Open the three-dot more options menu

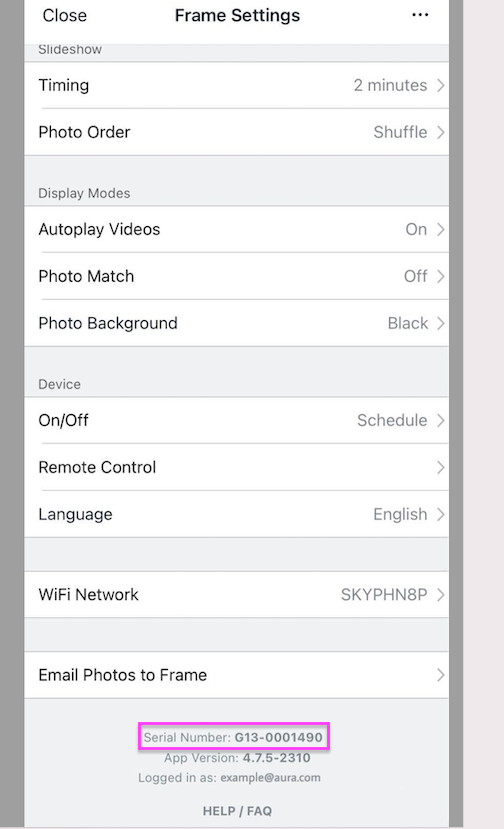[x=420, y=15]
